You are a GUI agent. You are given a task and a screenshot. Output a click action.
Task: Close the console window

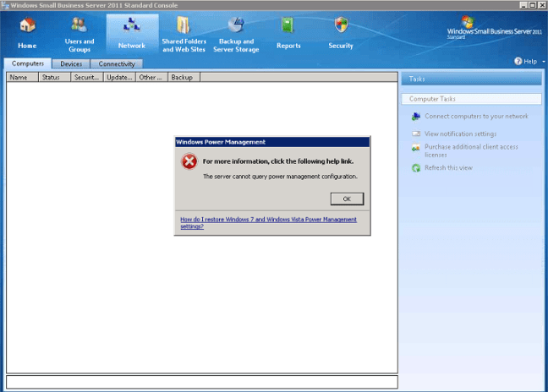coord(541,5)
